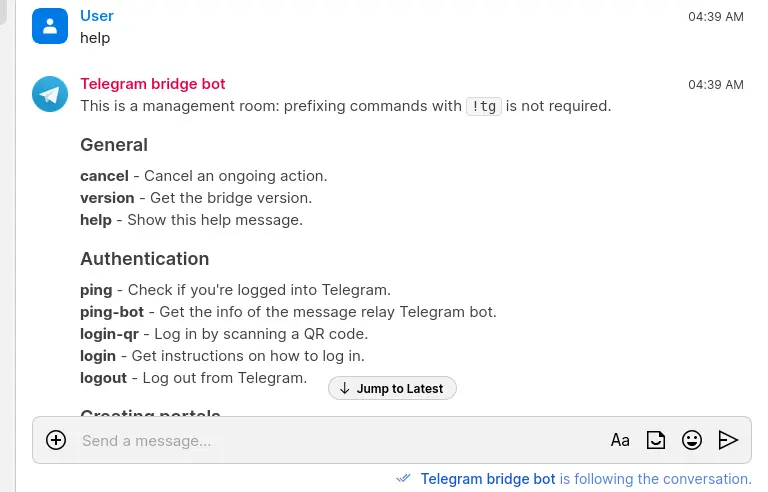Open the sticker picker icon
Screen dimensions: 768x492
click(x=656, y=440)
